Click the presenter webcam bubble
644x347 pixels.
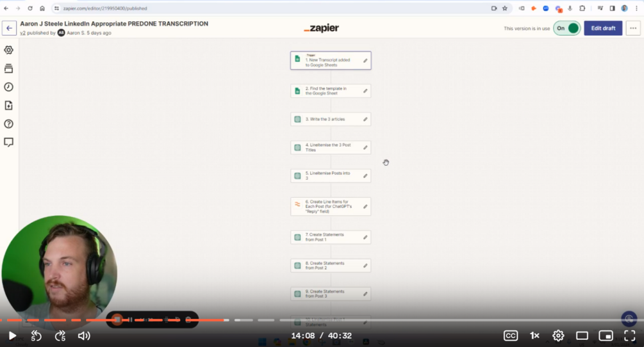pos(59,272)
